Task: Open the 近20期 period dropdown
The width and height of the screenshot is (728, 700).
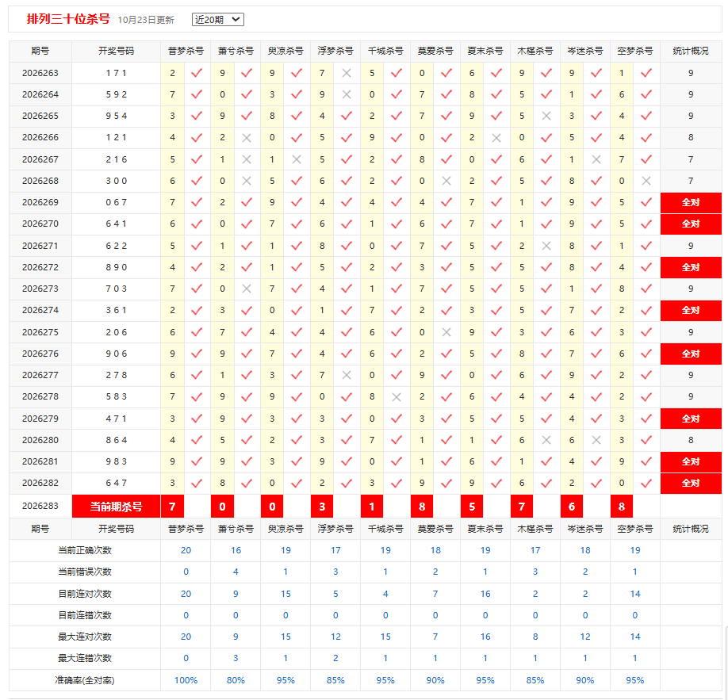Action: (x=218, y=20)
